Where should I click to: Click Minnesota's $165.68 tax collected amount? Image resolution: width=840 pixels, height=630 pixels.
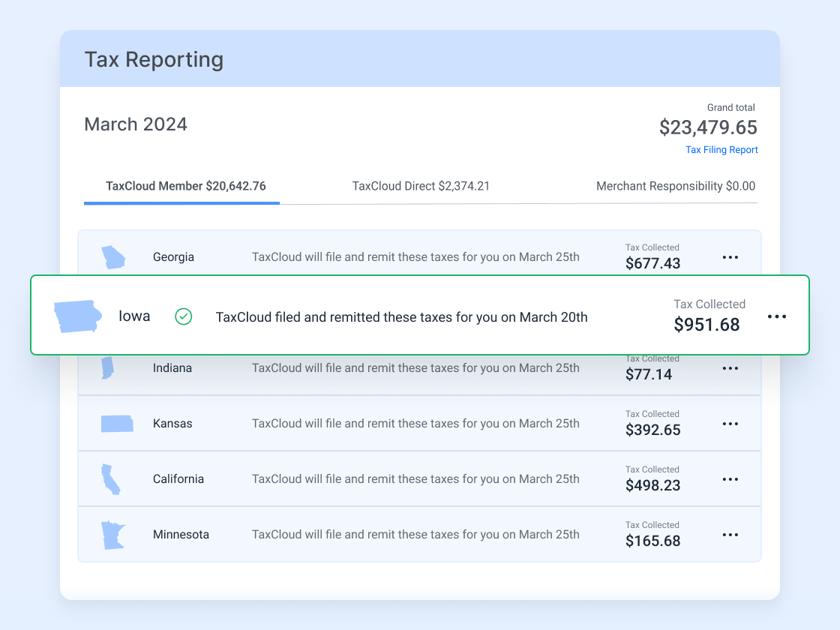[652, 541]
